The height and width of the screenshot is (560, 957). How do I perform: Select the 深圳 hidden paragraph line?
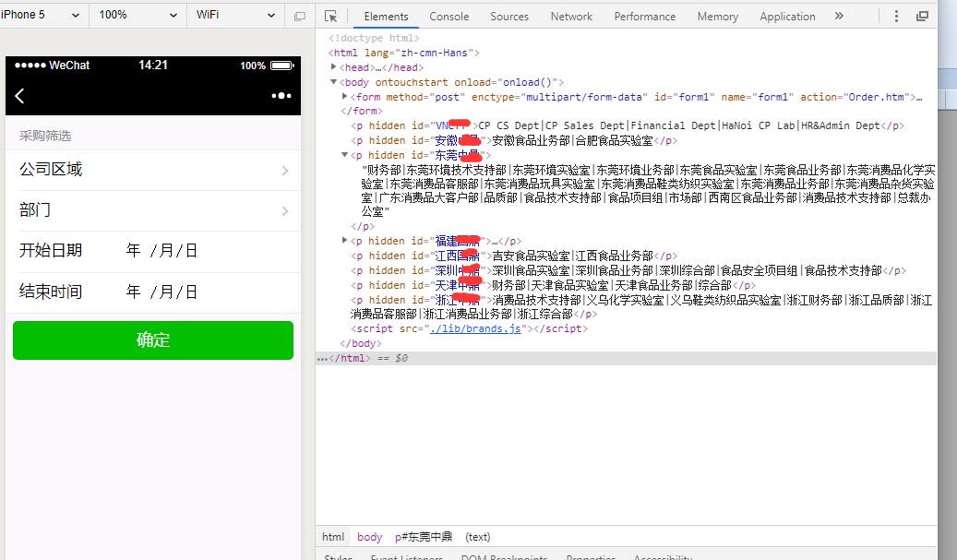pyautogui.click(x=628, y=270)
